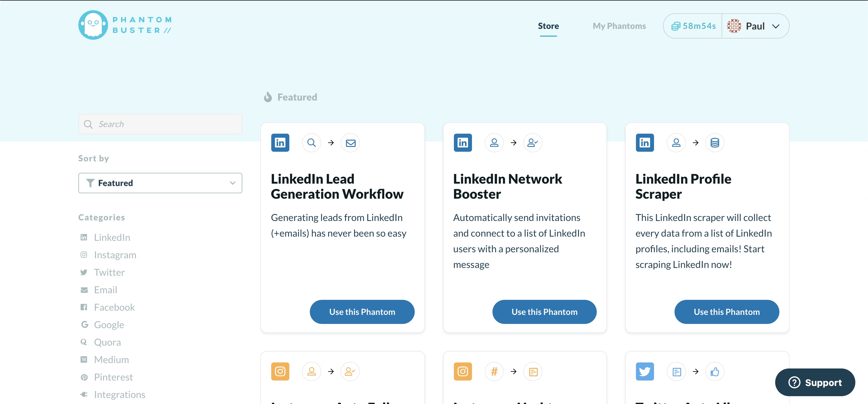868x404 pixels.
Task: Click the execution time coins icon
Action: [676, 26]
